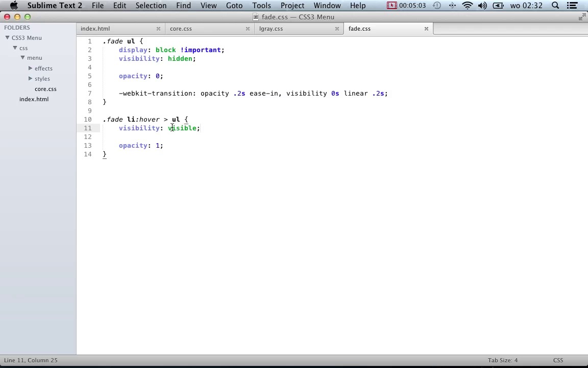
Task: Open the CSS syntax selector
Action: coord(558,360)
